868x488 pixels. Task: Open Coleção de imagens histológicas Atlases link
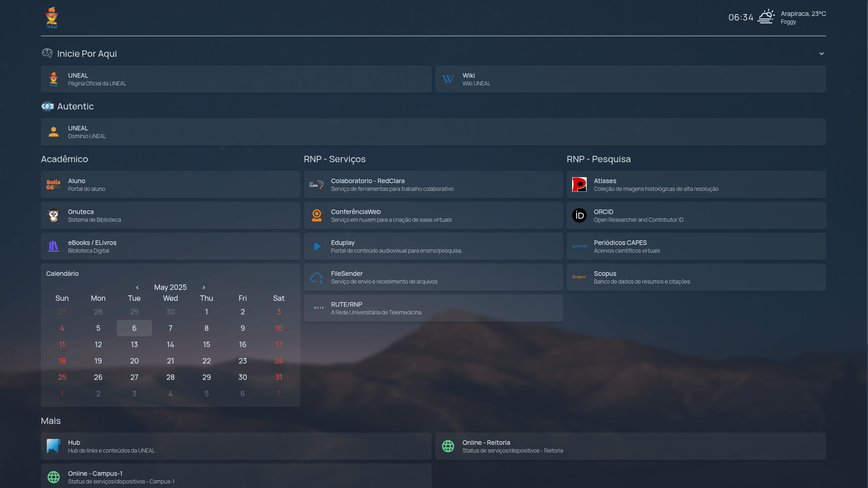pyautogui.click(x=696, y=184)
